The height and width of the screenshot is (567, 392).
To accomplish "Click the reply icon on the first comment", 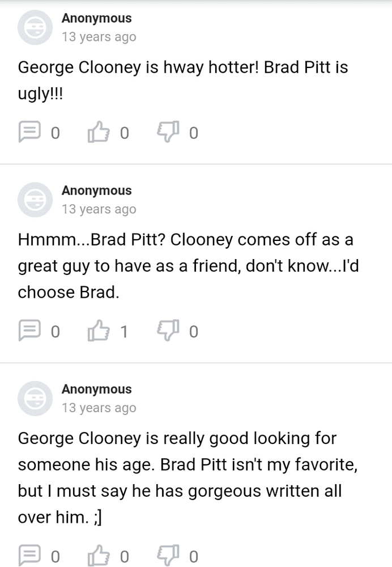I will click(28, 132).
